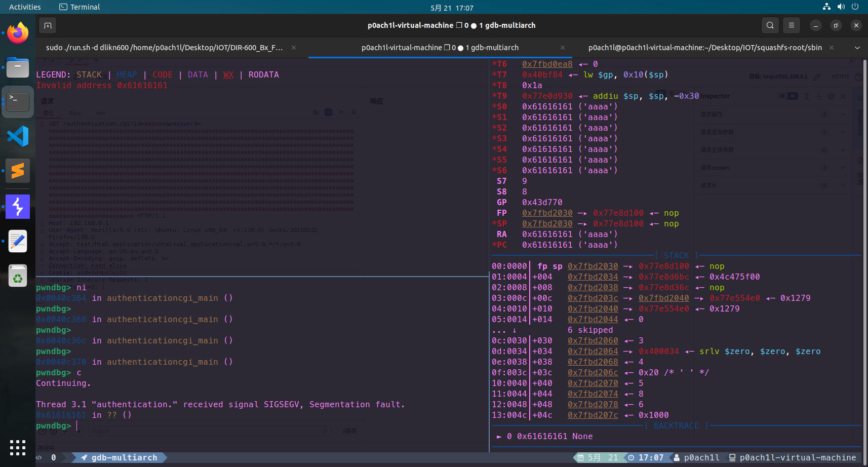
Task: Collapse all Inspector sections in the Burp window
Action: click(819, 96)
